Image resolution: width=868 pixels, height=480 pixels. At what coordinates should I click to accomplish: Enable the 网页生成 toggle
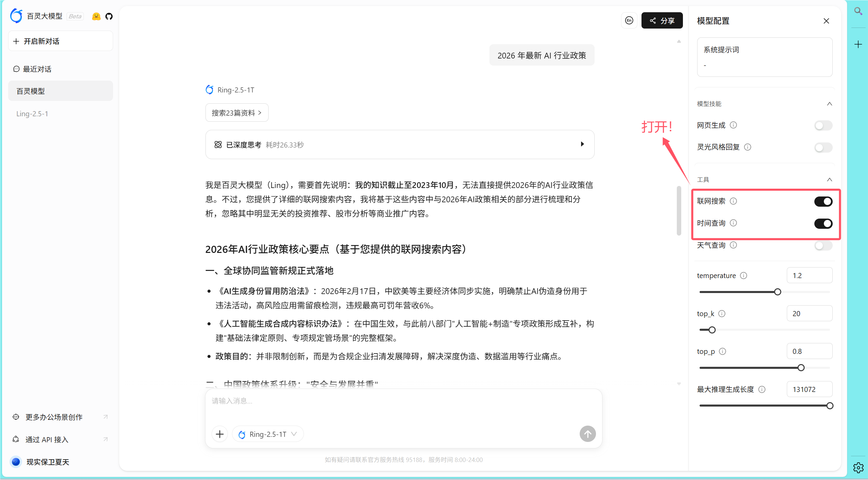point(823,125)
